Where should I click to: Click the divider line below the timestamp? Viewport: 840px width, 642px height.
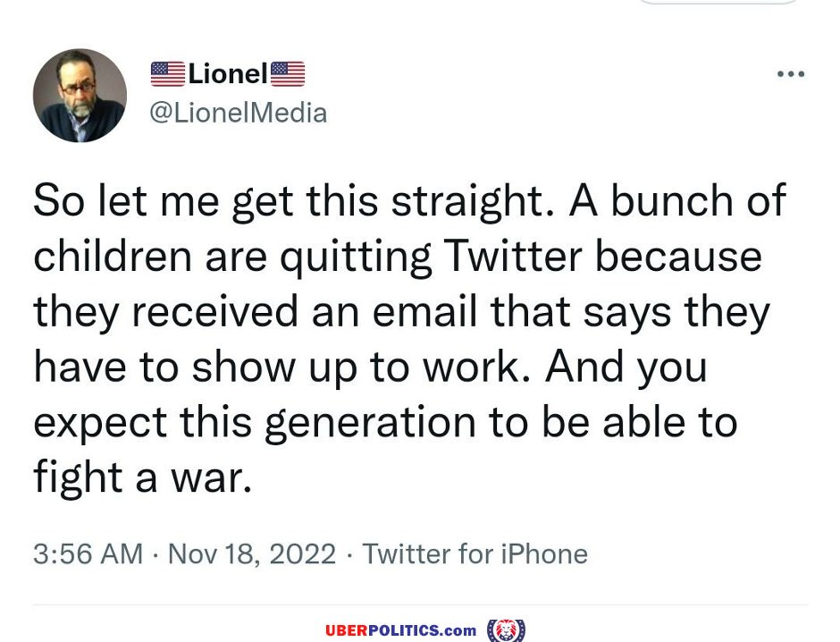click(x=420, y=605)
